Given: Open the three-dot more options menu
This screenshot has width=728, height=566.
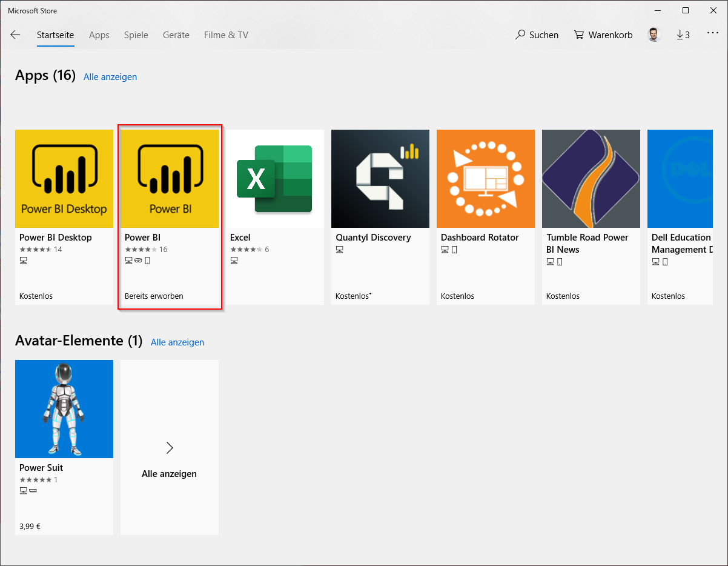Looking at the screenshot, I should (712, 35).
